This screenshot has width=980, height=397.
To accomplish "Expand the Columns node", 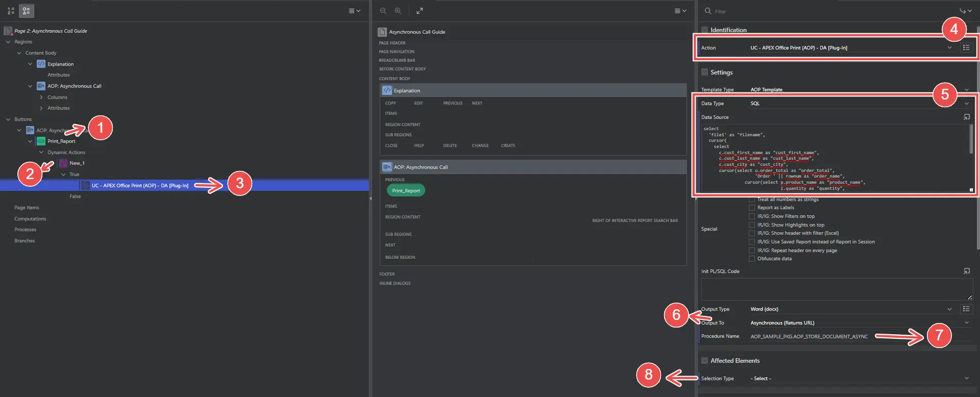I will coord(41,97).
